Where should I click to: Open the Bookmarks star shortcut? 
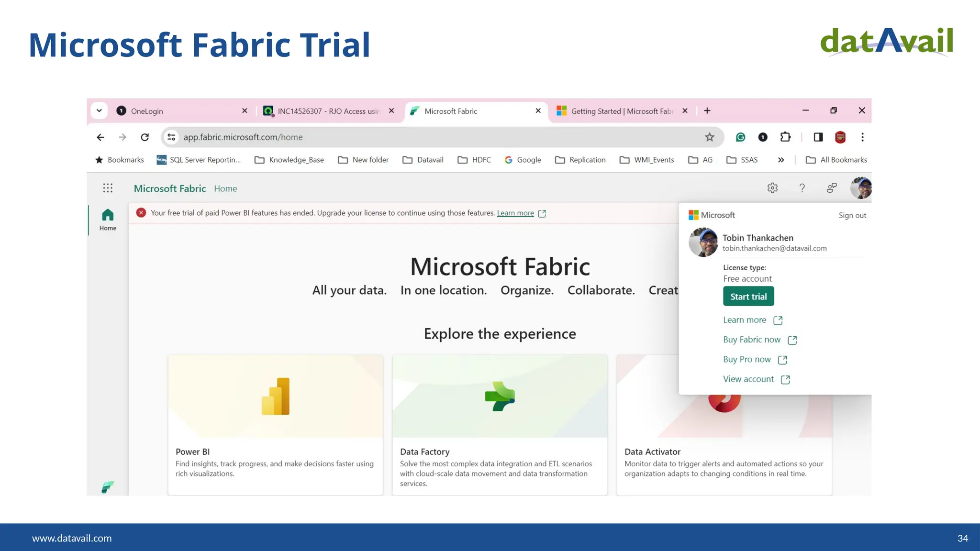120,160
